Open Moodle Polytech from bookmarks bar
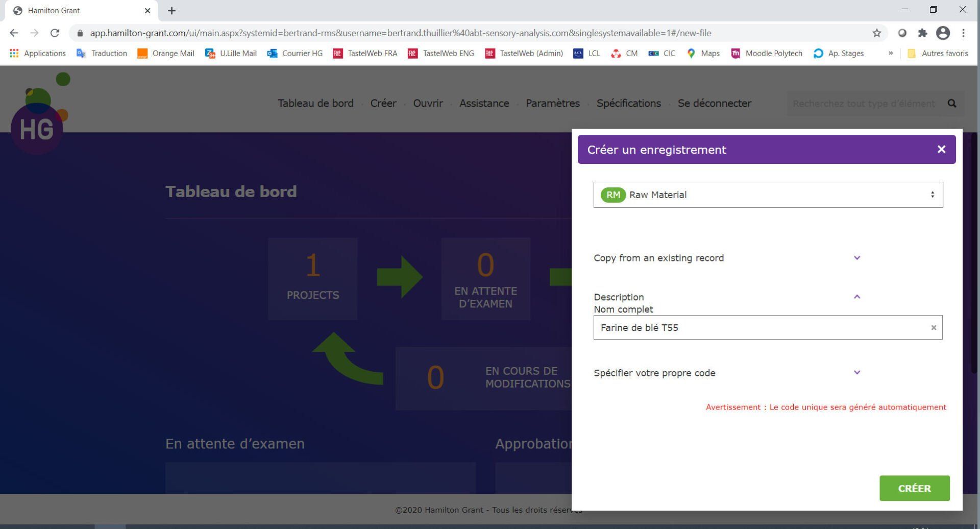980x529 pixels. (774, 53)
